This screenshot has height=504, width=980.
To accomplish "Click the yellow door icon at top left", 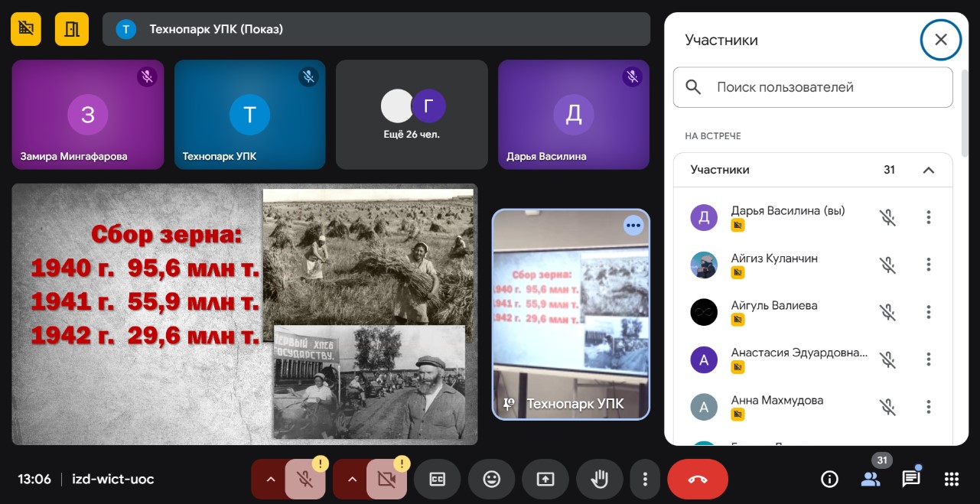I will [71, 29].
